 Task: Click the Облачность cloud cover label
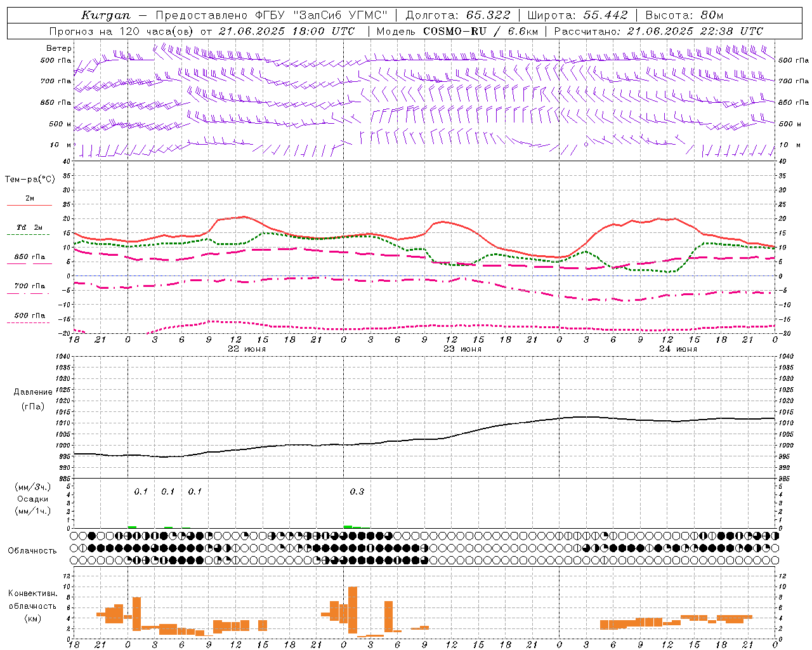32,551
